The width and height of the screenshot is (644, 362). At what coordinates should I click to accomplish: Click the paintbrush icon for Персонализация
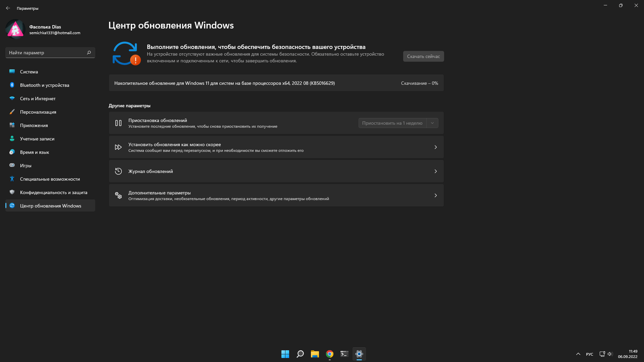tap(12, 112)
